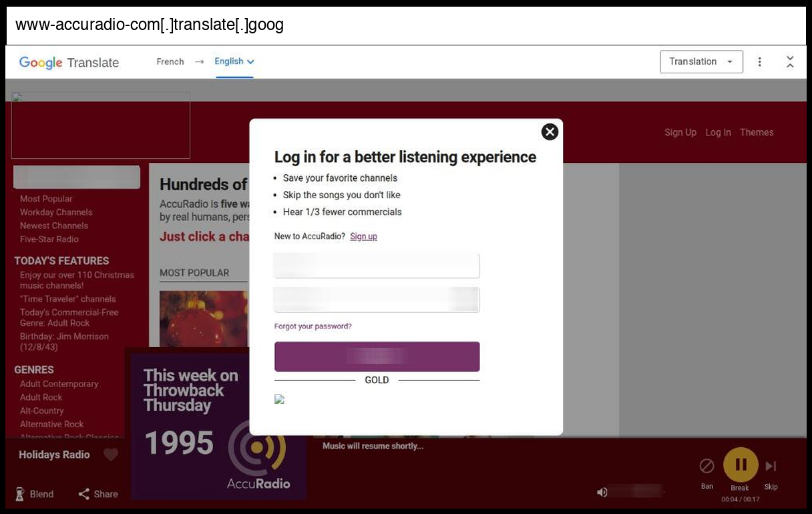
Task: Expand the English target language dropdown
Action: [x=234, y=61]
